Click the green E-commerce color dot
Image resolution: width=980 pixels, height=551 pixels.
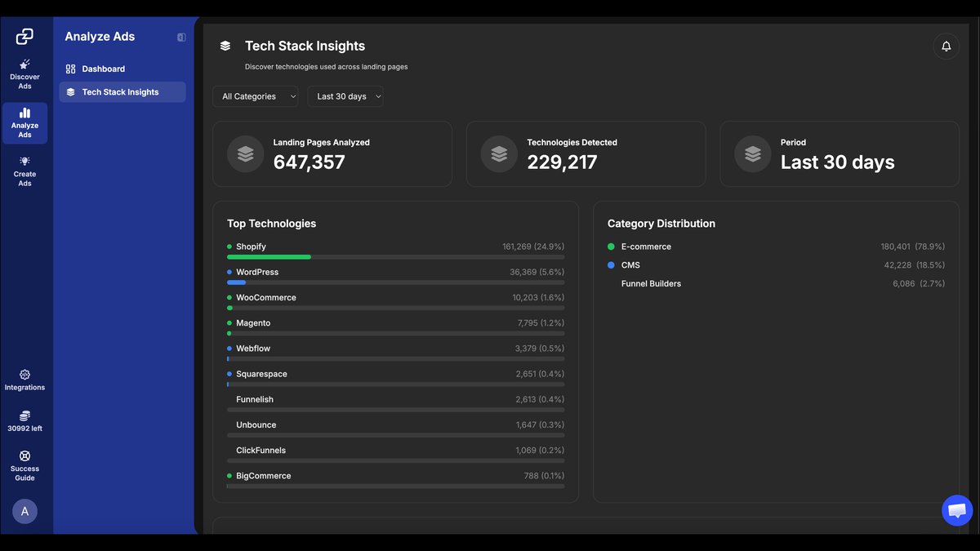click(611, 247)
